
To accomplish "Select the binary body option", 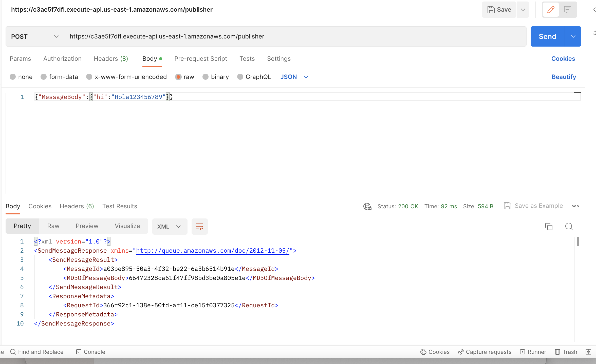I will (206, 77).
